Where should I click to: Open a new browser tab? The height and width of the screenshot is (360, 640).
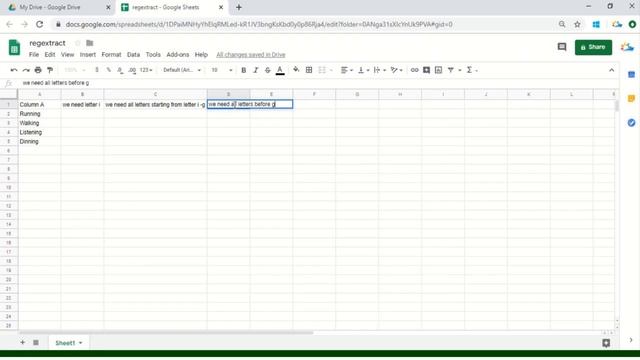point(239,7)
